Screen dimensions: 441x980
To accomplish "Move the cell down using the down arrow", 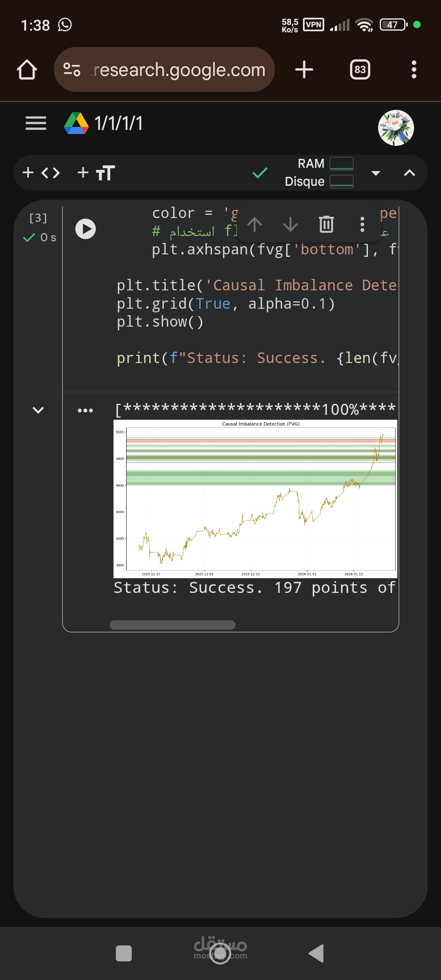I will click(290, 225).
